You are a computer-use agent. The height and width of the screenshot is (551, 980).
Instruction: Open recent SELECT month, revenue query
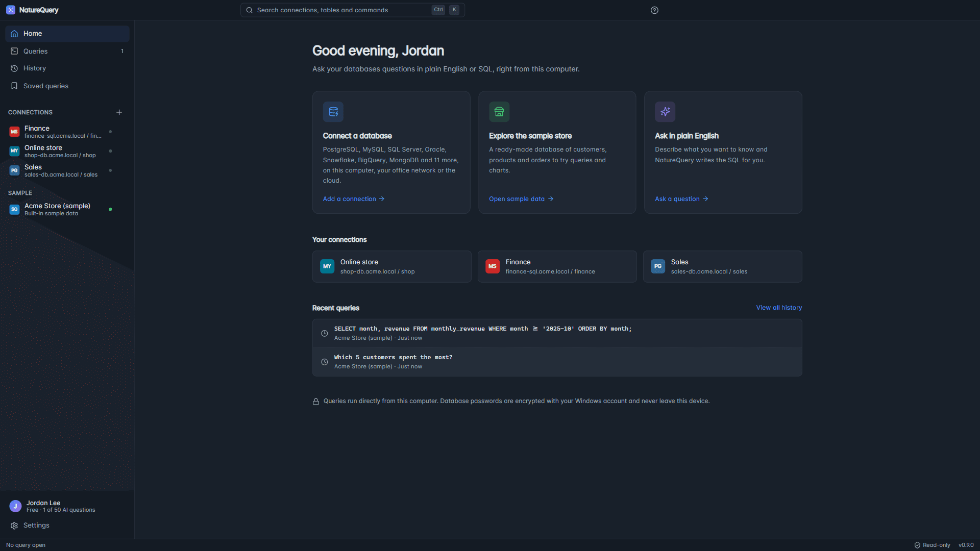[557, 334]
